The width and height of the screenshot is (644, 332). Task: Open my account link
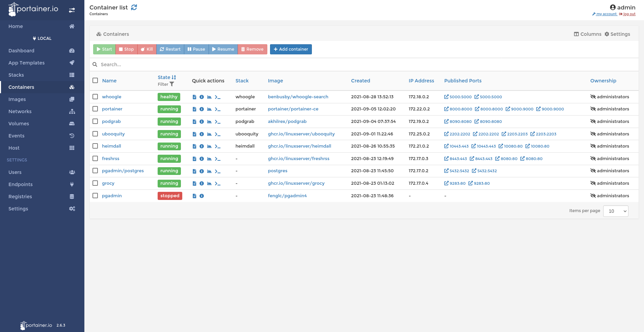pyautogui.click(x=605, y=14)
